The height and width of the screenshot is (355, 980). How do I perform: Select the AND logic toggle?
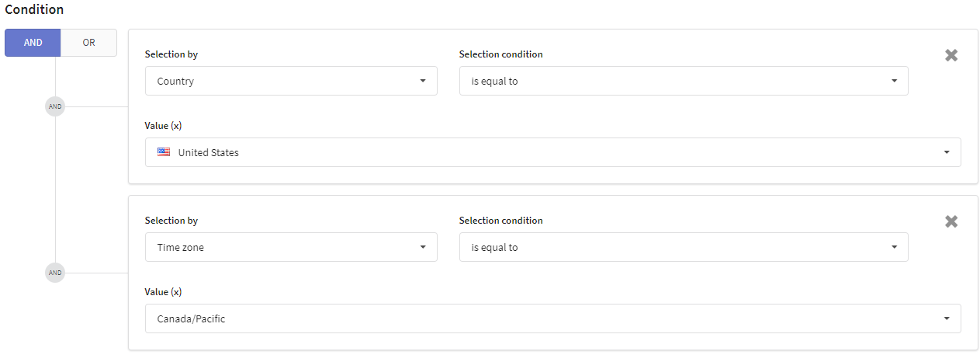tap(33, 43)
